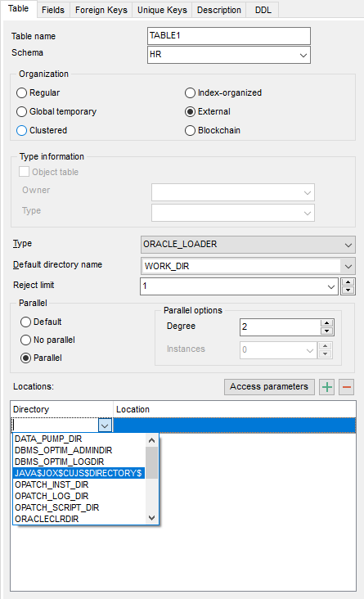364x599 pixels.
Task: Click the highlighted Location cell
Action: tap(235, 426)
